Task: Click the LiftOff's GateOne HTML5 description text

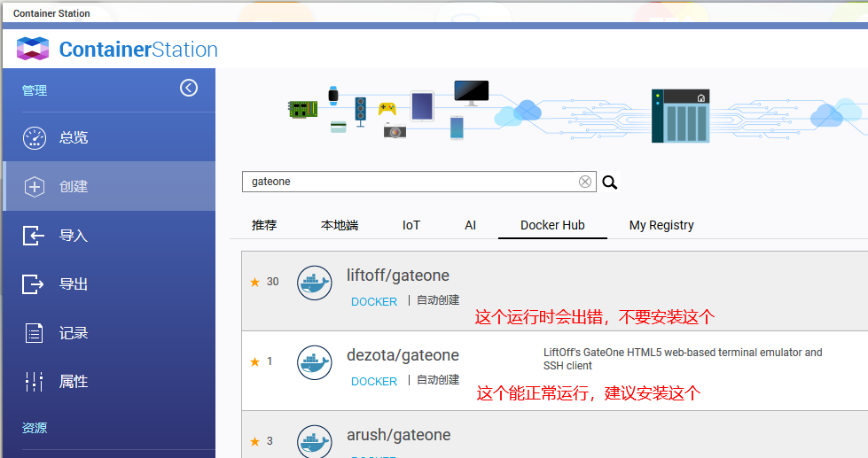Action: tap(683, 359)
